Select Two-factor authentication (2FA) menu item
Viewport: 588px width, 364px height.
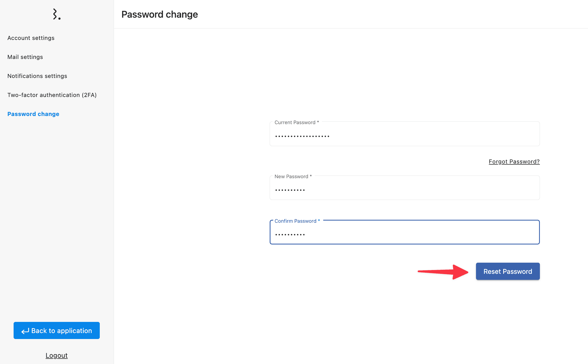click(52, 95)
